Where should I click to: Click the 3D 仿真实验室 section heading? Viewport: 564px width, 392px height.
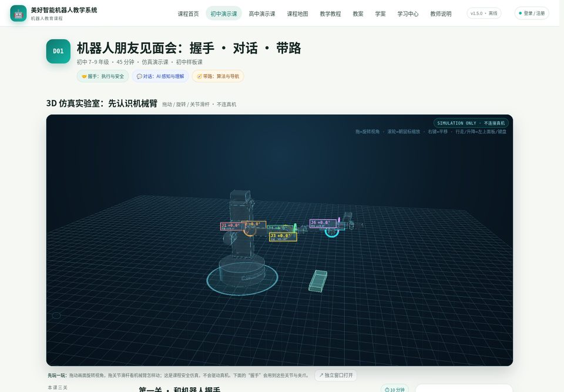[102, 103]
